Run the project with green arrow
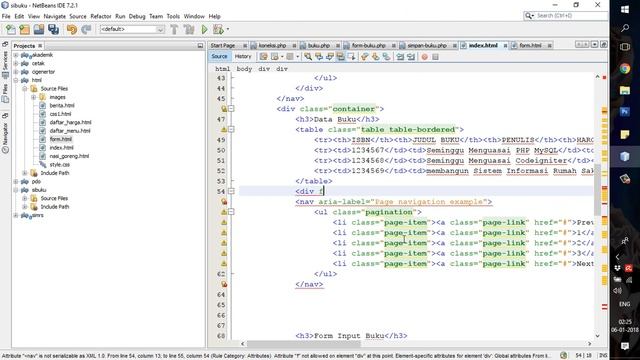Image resolution: width=640 pixels, height=360 pixels. 204,29
